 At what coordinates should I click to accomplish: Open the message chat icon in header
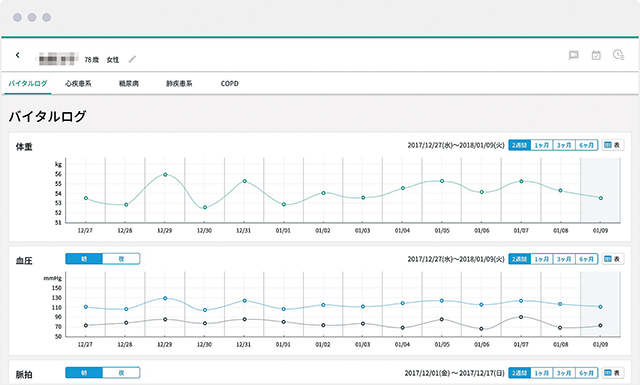[x=574, y=55]
